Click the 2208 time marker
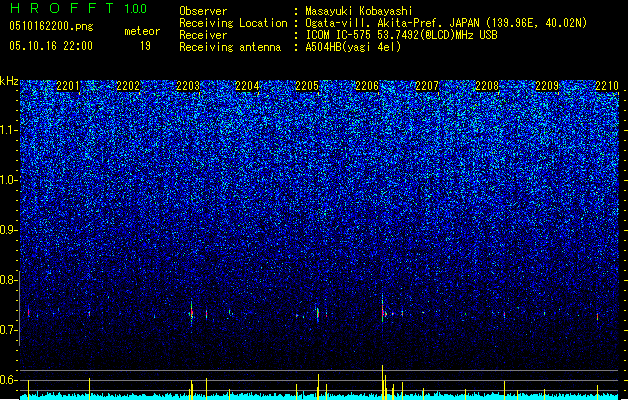 tap(487, 85)
